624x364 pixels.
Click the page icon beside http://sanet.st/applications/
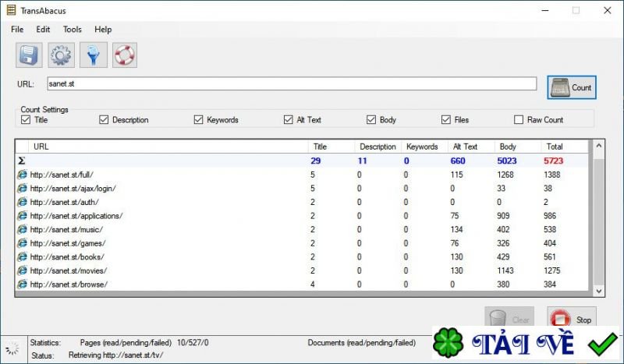tap(23, 216)
